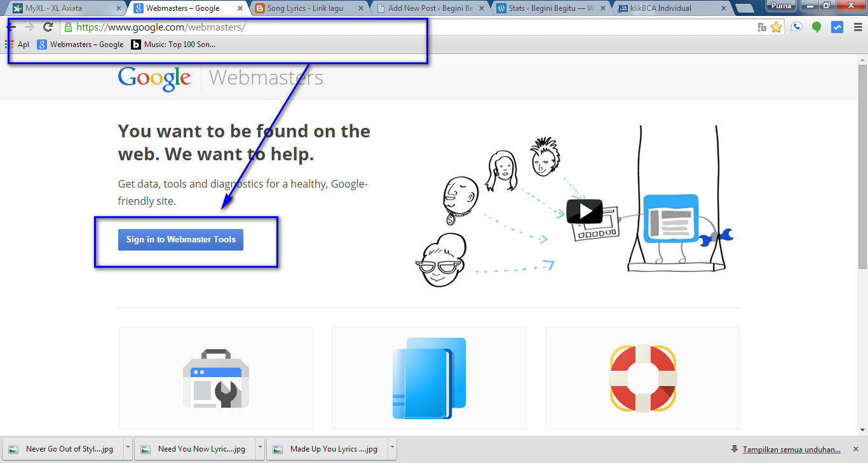Switch to the Stats ‹ Begini Begitu tab
The width and height of the screenshot is (868, 463).
click(550, 8)
